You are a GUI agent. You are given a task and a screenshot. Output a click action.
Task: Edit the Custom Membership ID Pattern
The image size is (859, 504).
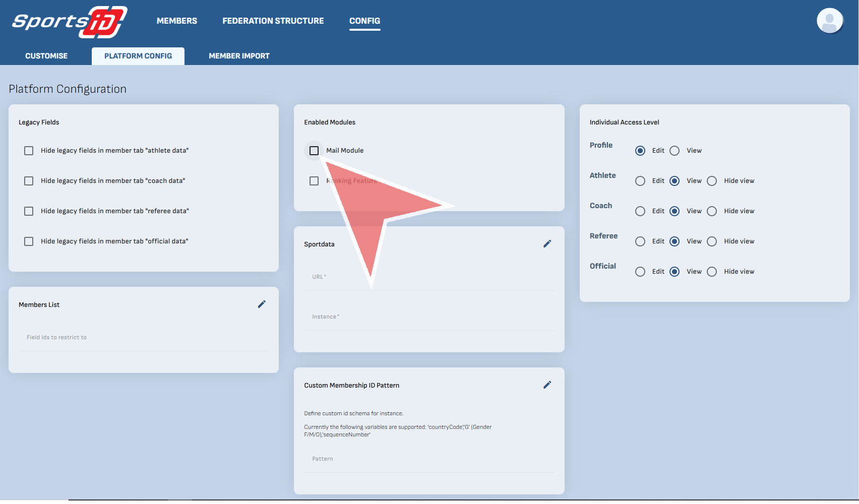547,385
